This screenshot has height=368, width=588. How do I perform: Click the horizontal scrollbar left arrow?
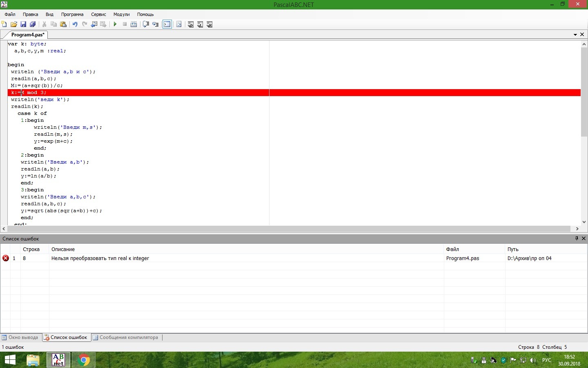tap(4, 229)
